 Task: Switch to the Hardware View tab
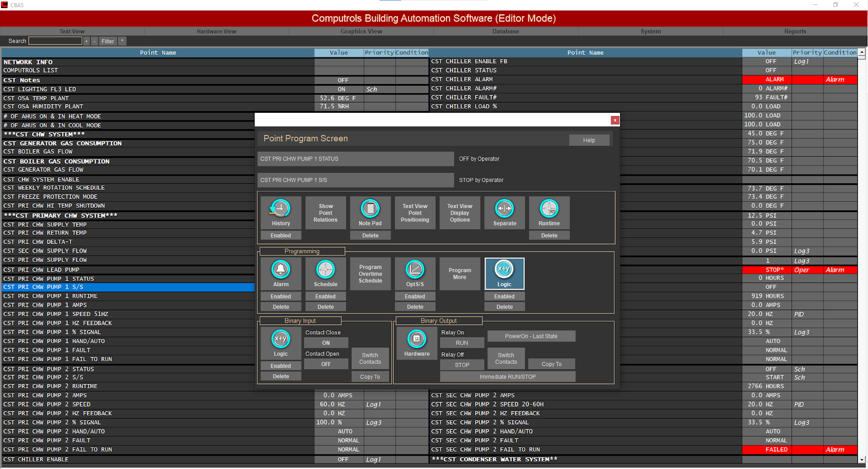[216, 31]
